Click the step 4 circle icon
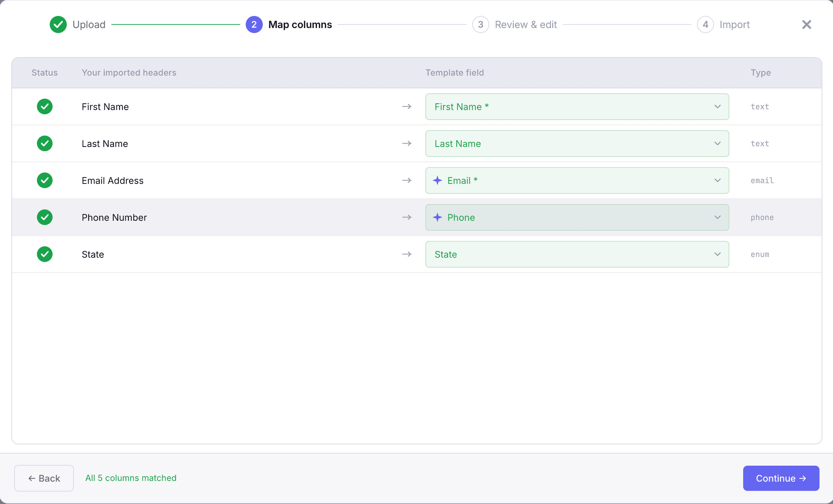833x504 pixels. (706, 24)
